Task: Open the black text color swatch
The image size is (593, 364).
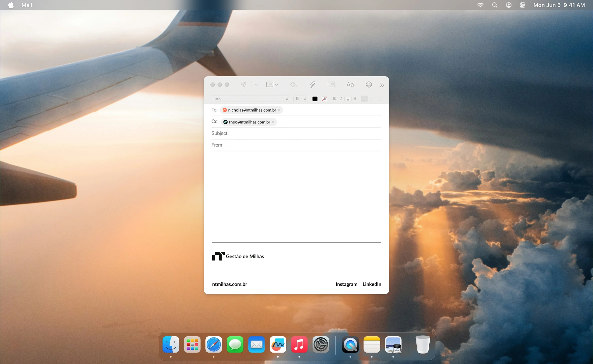Action: coord(315,99)
